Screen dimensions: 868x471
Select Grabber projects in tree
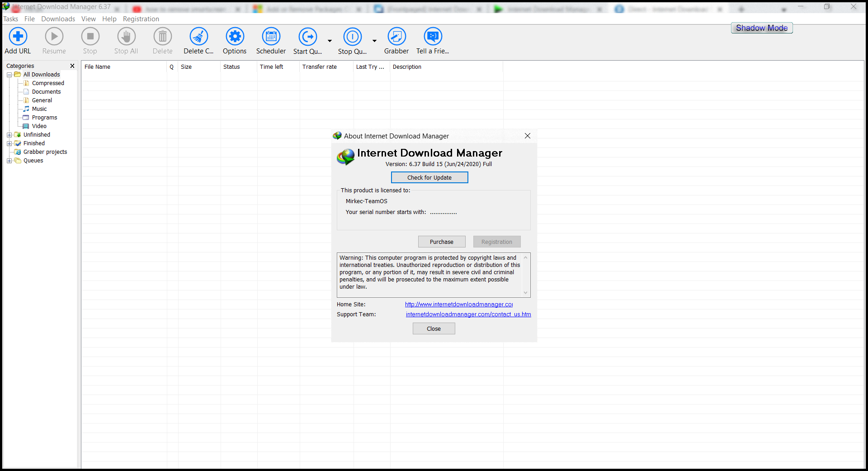click(45, 152)
